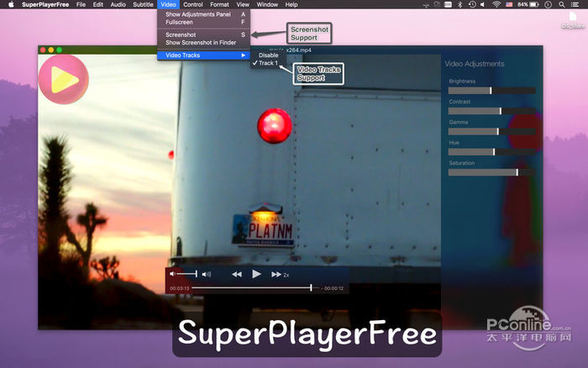Viewport: 588px width, 368px height.
Task: Open the Help menu
Action: [291, 4]
